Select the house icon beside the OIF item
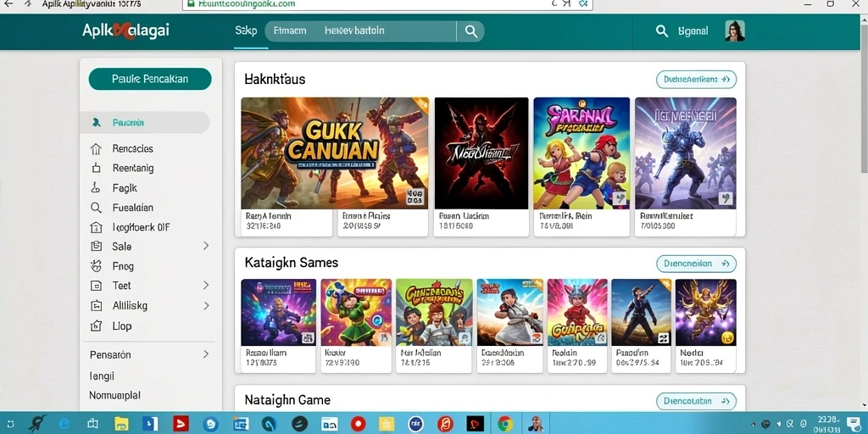This screenshot has height=434, width=868. click(x=96, y=227)
